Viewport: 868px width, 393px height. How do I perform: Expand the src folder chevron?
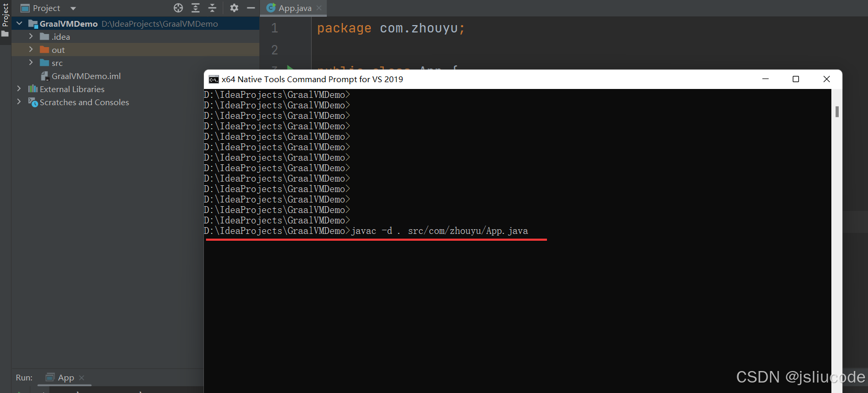[31, 63]
